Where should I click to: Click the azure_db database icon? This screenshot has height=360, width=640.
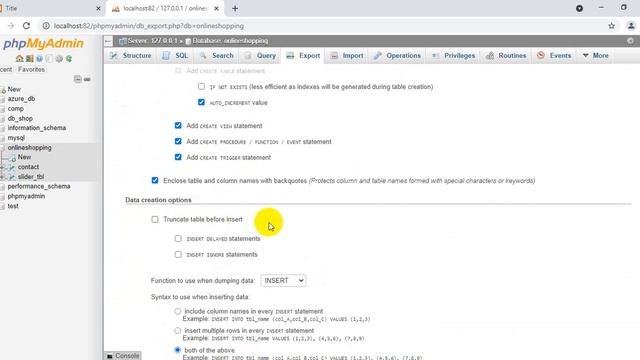[x=2, y=99]
